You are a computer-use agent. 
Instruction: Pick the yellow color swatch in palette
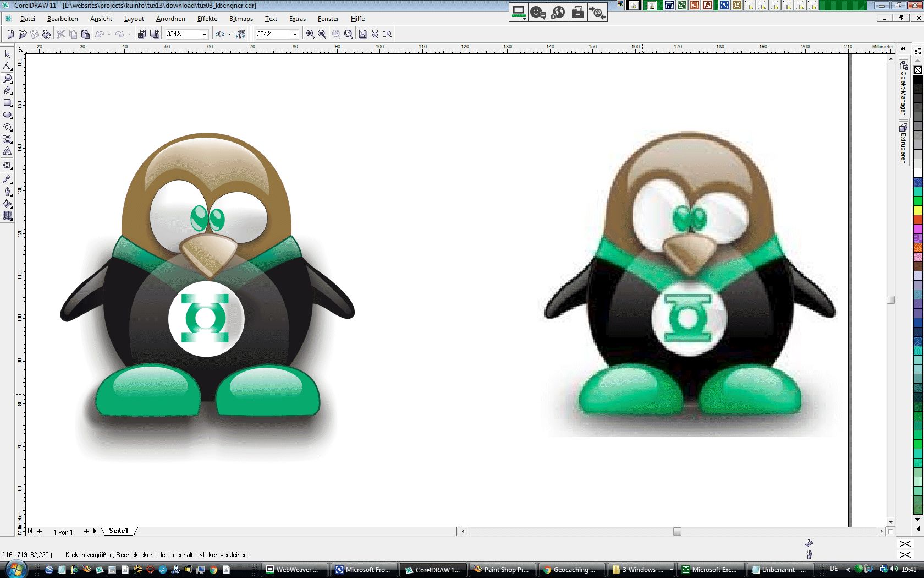(918, 210)
